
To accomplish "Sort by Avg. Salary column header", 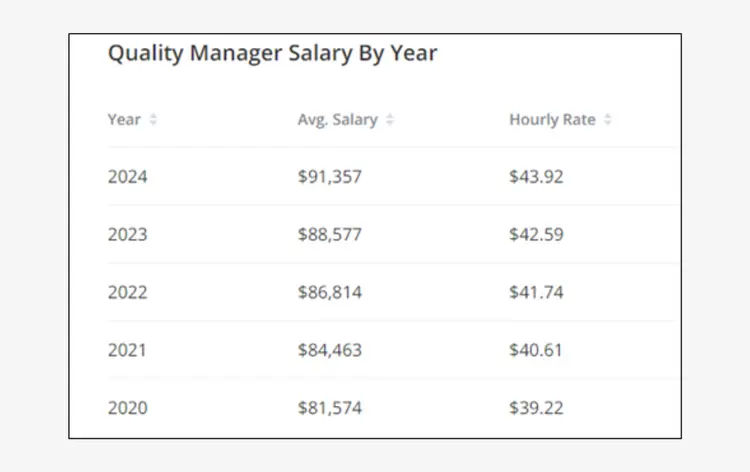I will (338, 120).
